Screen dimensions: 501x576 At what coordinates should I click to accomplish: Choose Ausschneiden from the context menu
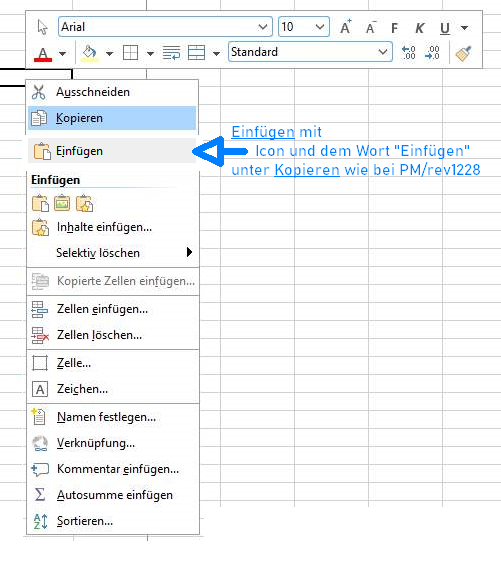(x=112, y=92)
